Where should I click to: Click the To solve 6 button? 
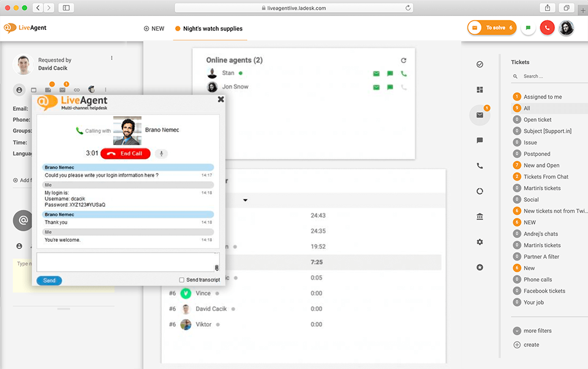[492, 28]
